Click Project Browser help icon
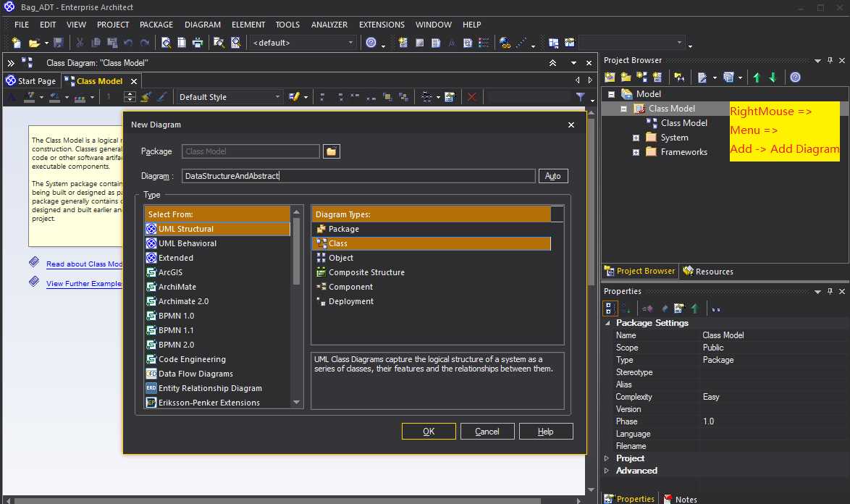850x504 pixels. [x=795, y=77]
